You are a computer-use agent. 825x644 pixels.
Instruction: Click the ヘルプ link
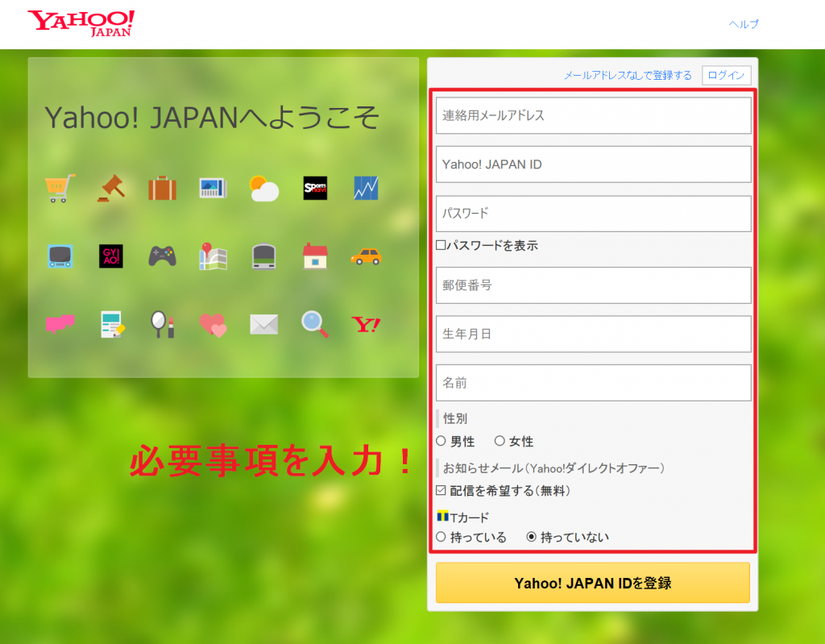click(744, 23)
